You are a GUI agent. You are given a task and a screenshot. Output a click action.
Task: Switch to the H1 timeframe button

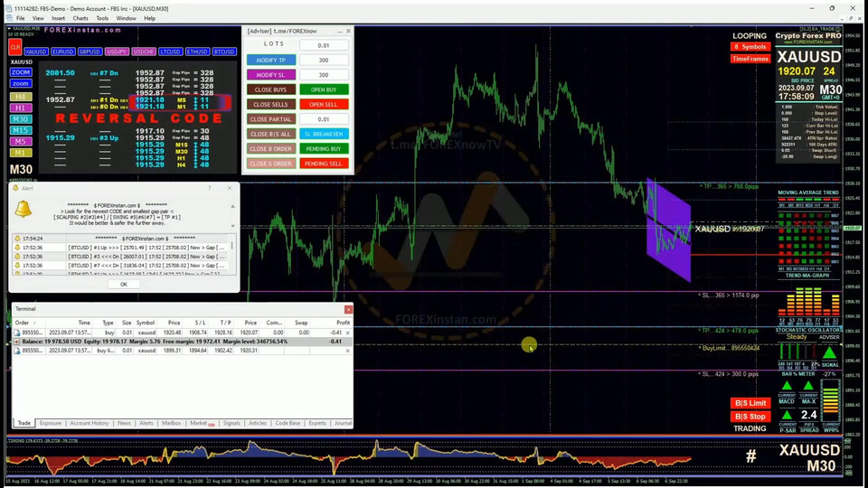pyautogui.click(x=21, y=108)
